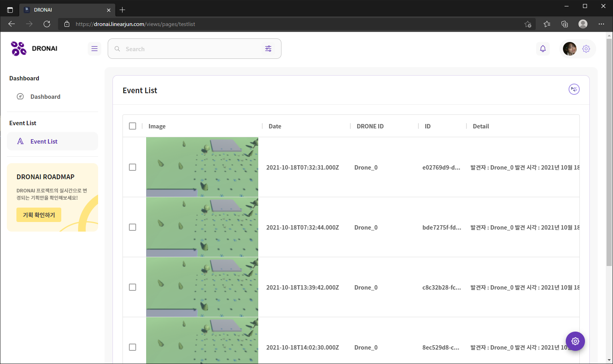Open thumbnail of 13:39:42 event

202,287
